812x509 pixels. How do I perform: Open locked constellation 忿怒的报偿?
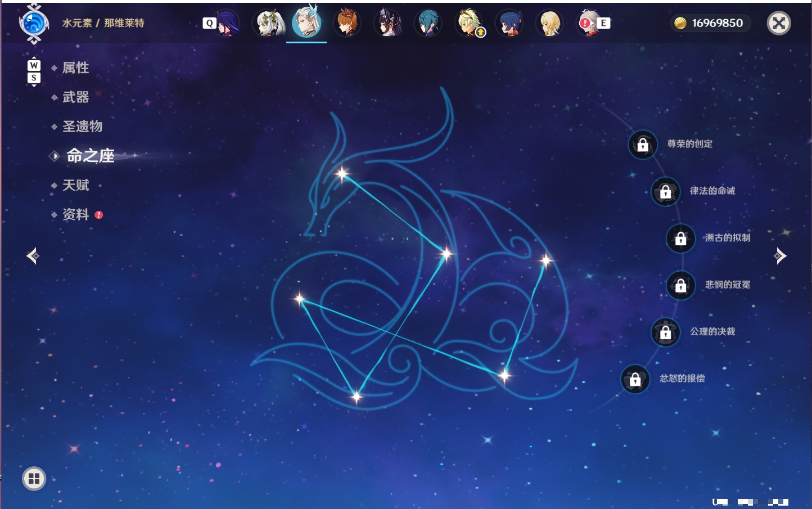click(635, 379)
